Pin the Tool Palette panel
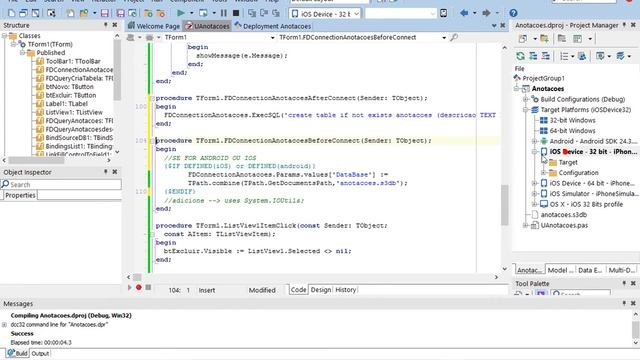The image size is (640, 360). (x=624, y=283)
